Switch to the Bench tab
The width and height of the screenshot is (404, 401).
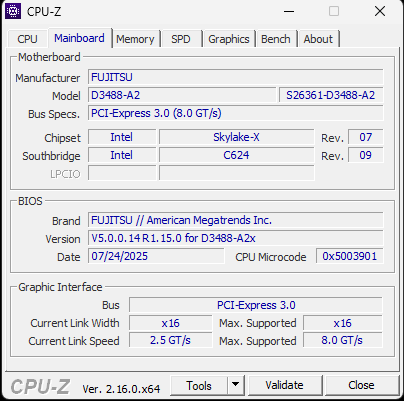point(276,39)
